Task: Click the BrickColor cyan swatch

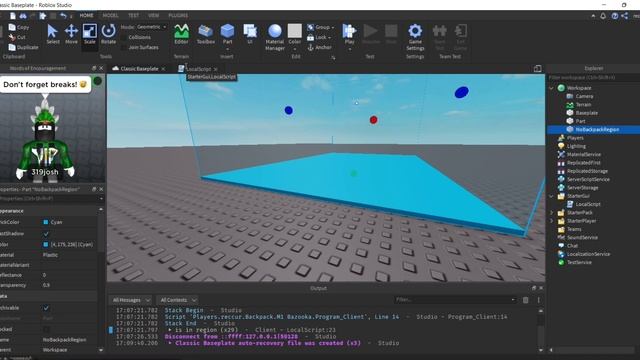Action: click(46, 222)
